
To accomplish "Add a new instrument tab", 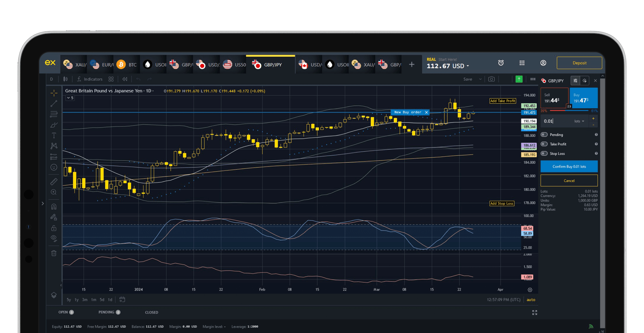I will [412, 64].
